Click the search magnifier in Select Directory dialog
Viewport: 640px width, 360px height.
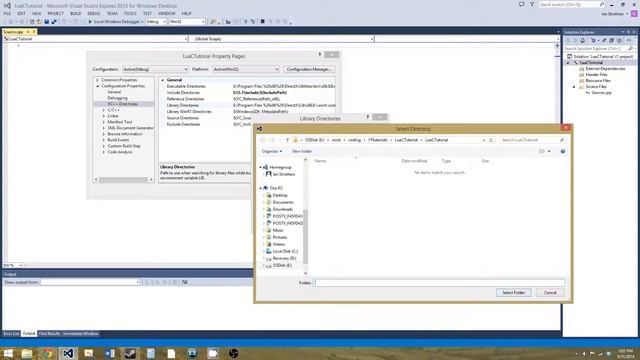pyautogui.click(x=562, y=140)
